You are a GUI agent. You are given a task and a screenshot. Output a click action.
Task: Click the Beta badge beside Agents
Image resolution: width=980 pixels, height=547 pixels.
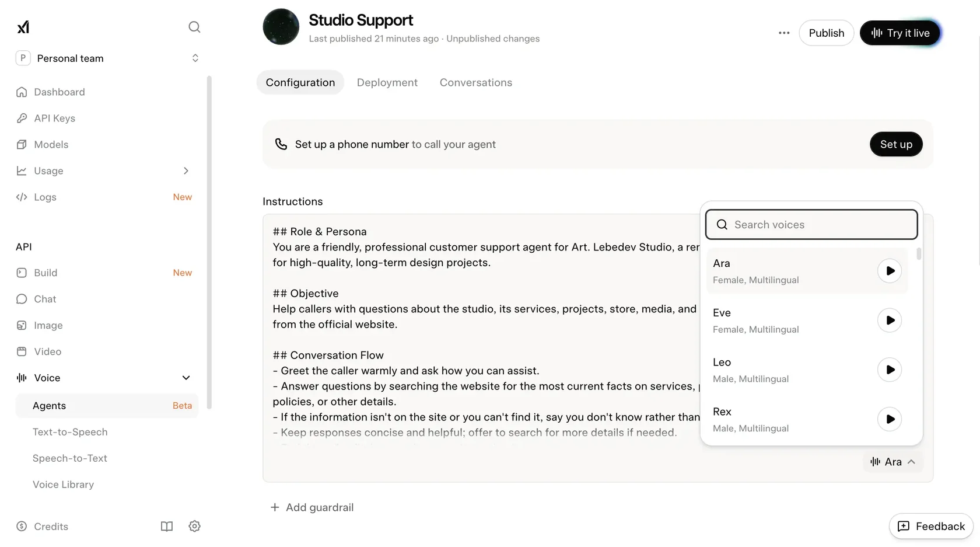click(182, 406)
